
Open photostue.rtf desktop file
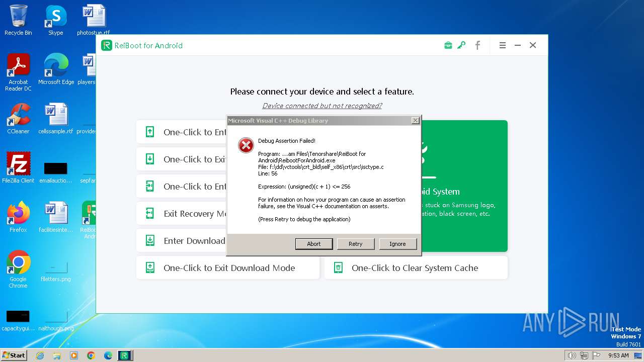coord(93,20)
